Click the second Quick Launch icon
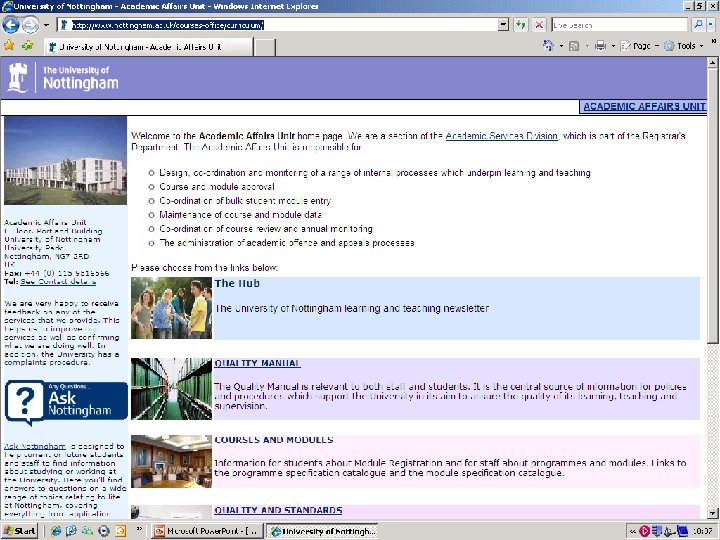Image resolution: width=720 pixels, height=540 pixels. coord(71,531)
